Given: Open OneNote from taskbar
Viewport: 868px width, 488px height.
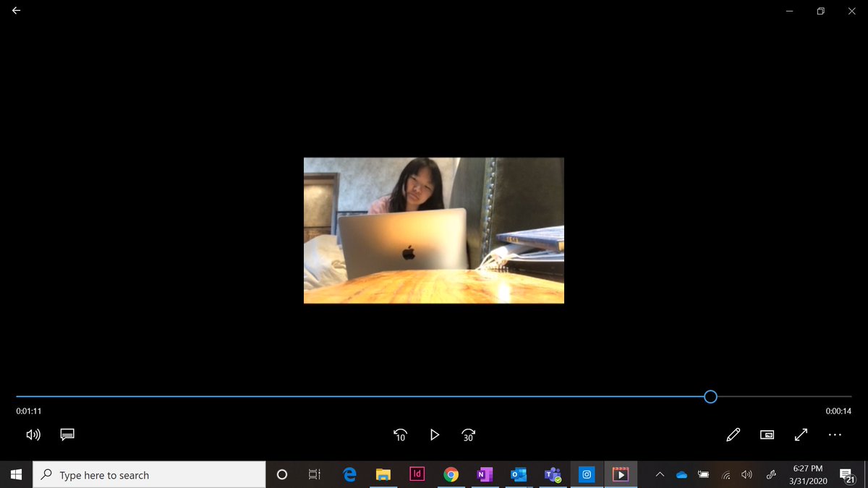Looking at the screenshot, I should (485, 475).
